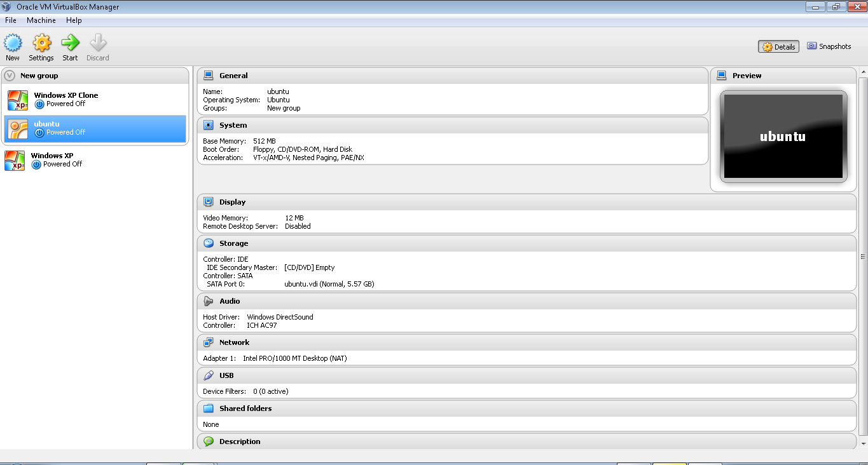
Task: Click the Windows DirectSound host driver value
Action: [280, 317]
